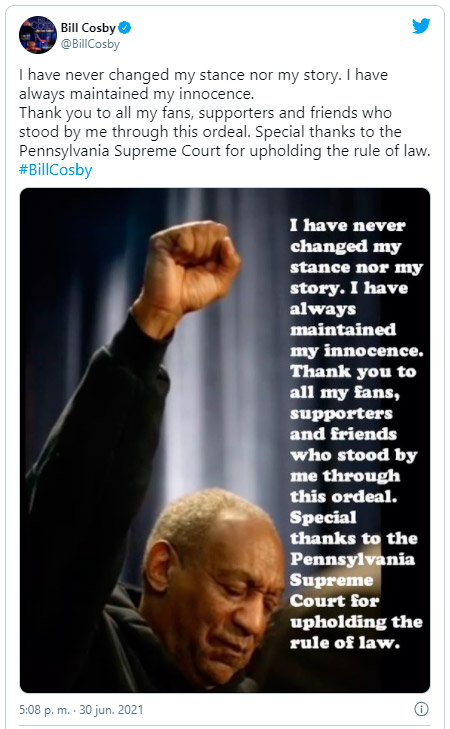
Task: Open the attached photo in the tweet
Action: (225, 440)
